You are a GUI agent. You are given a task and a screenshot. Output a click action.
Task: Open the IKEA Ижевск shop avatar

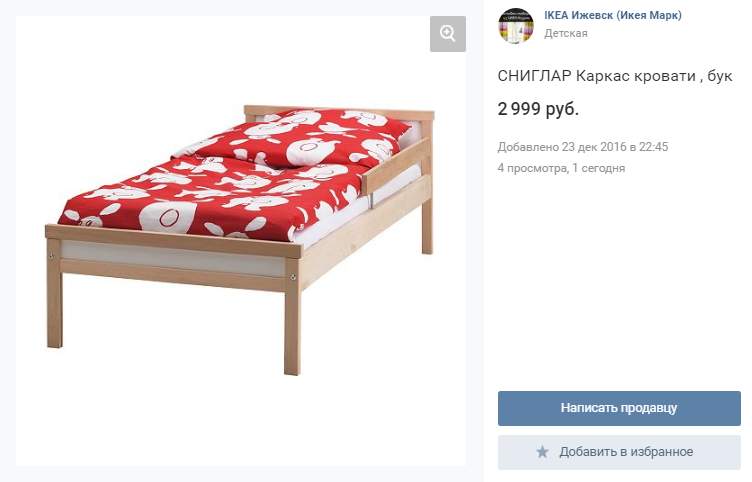pos(516,25)
